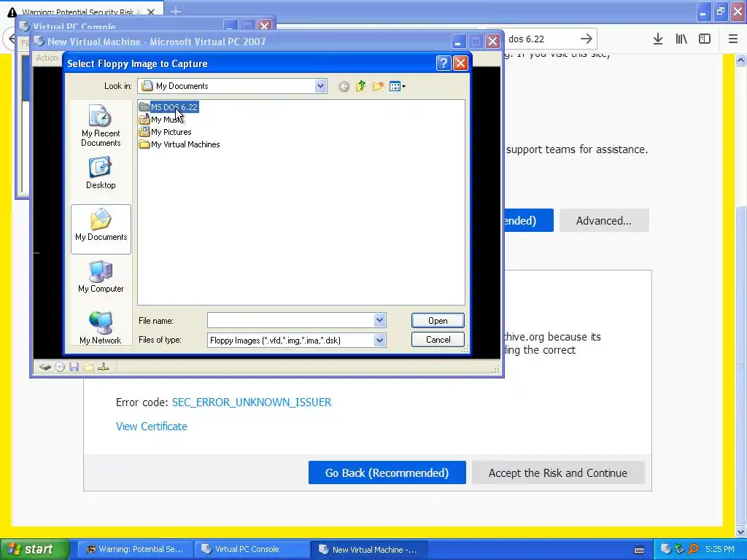Click the floppy disk icon in VM status bar
Image resolution: width=747 pixels, height=560 pixels.
[74, 367]
